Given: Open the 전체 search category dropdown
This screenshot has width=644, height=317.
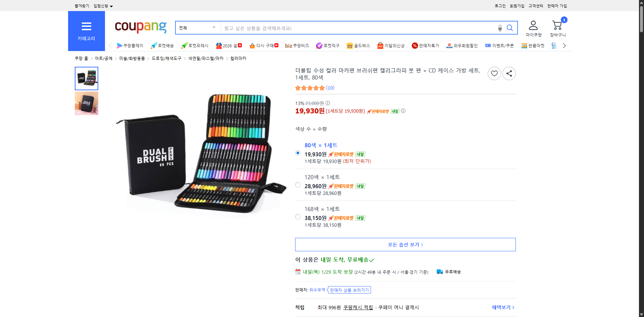Looking at the screenshot, I should click(198, 28).
